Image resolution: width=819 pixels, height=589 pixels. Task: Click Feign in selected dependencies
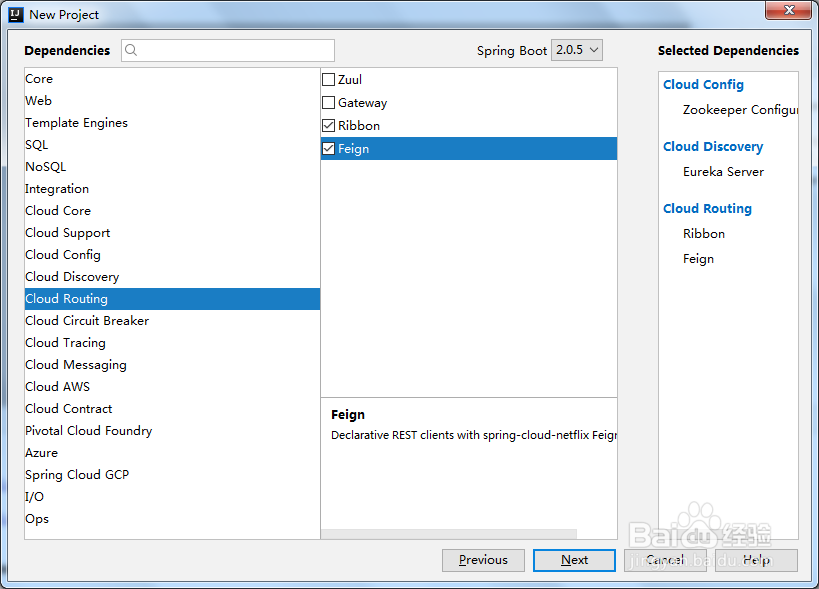[x=698, y=259]
